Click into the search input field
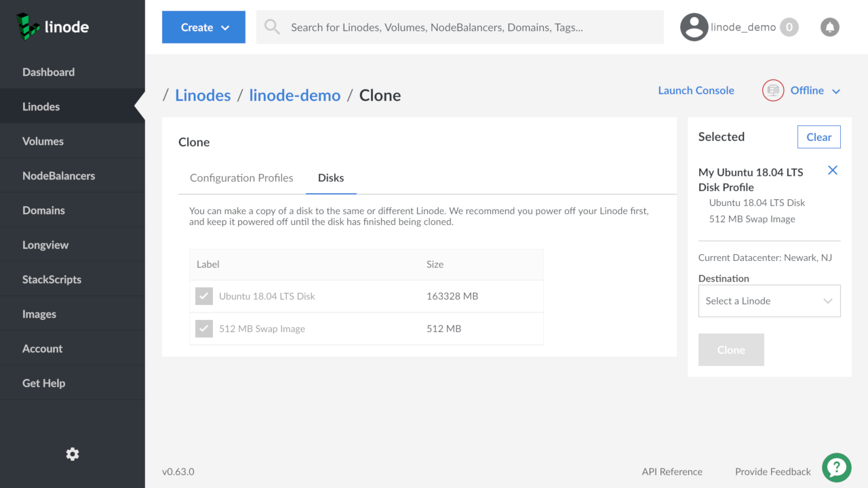868x488 pixels. click(468, 27)
